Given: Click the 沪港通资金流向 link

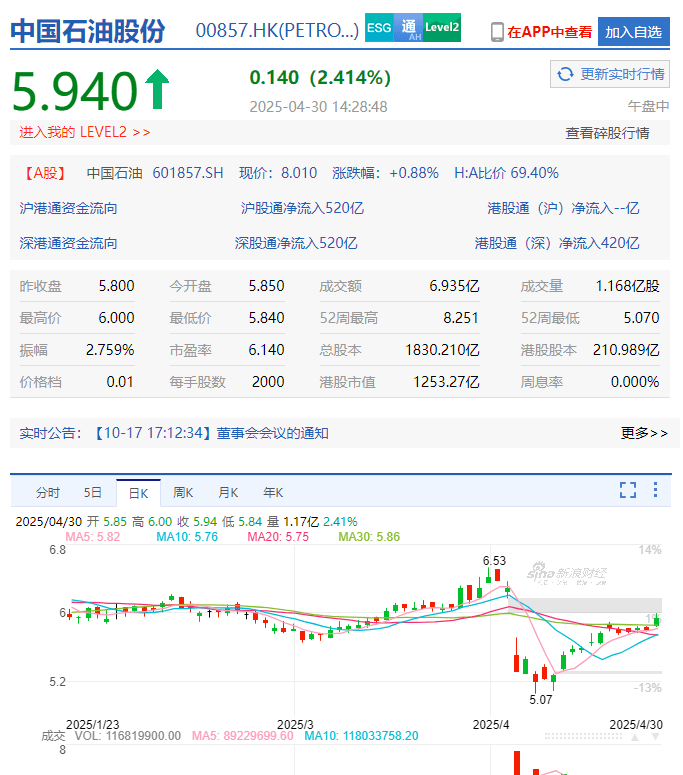Looking at the screenshot, I should (x=68, y=208).
